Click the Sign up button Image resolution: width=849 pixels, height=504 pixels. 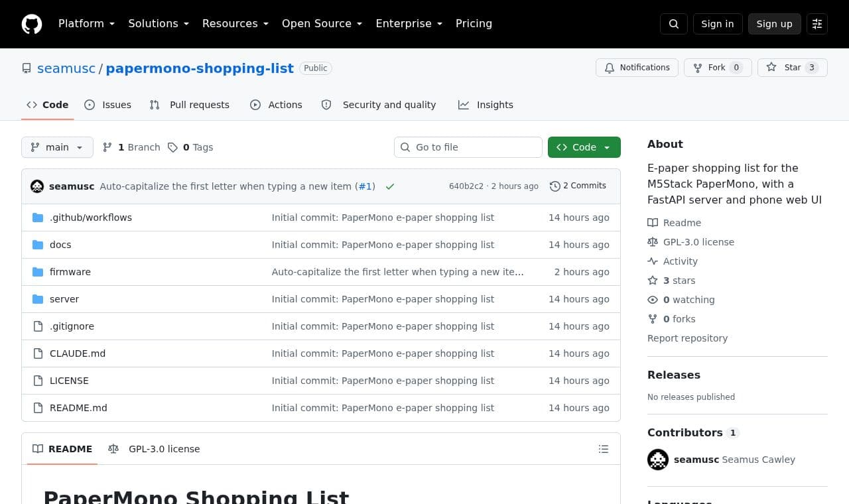point(775,24)
